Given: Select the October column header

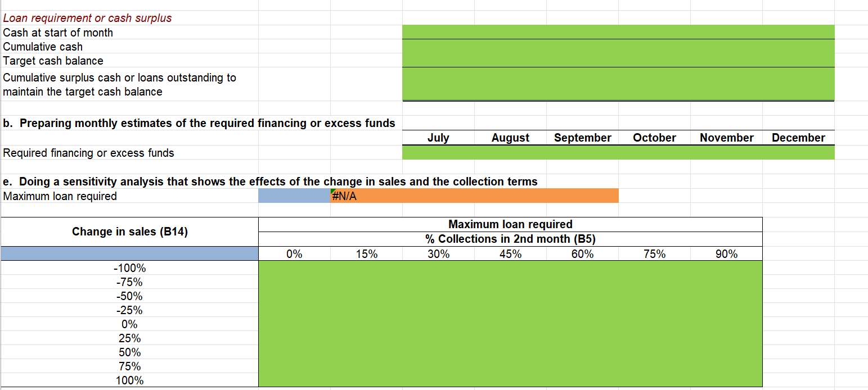Looking at the screenshot, I should pos(654,138).
